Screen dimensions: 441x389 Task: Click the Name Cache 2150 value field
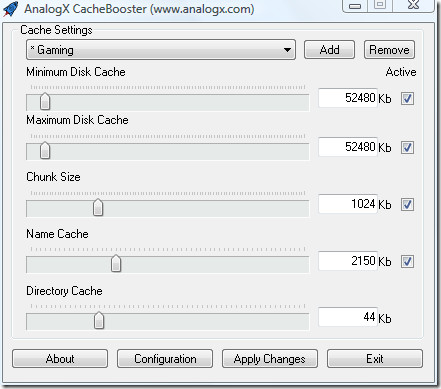click(x=348, y=261)
